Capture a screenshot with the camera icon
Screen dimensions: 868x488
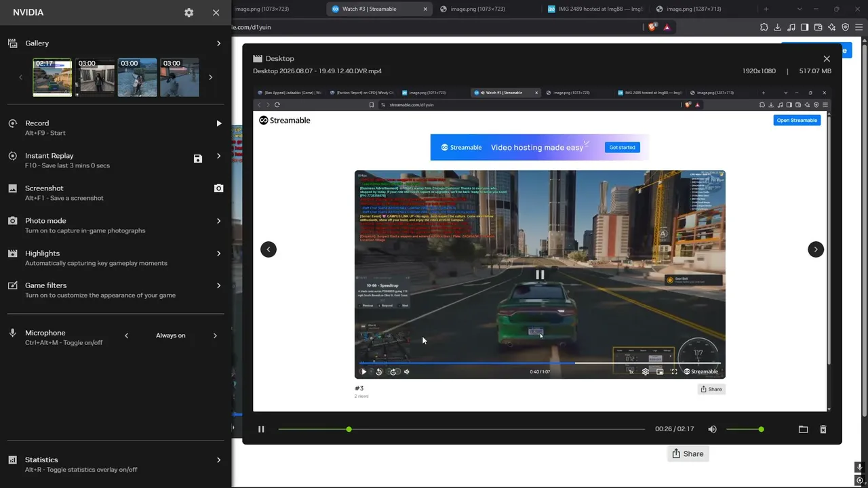[x=218, y=188]
